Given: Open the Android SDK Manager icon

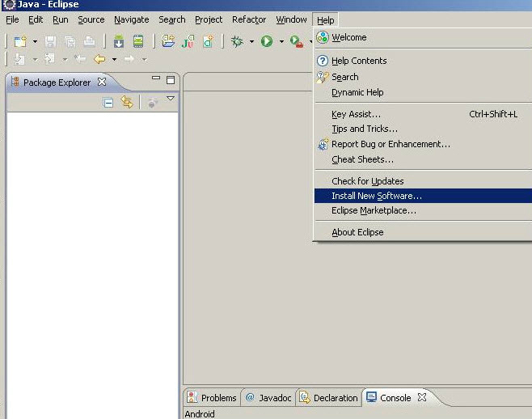Looking at the screenshot, I should (119, 41).
